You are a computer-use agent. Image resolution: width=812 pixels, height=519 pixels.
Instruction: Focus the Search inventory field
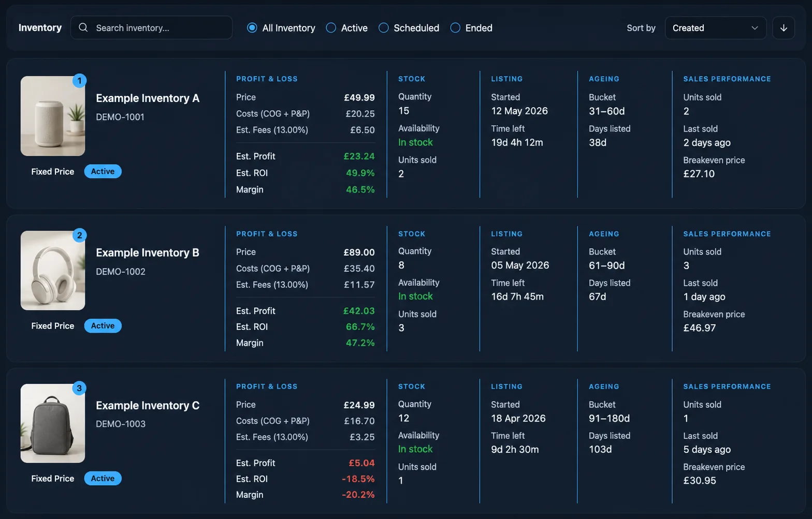(x=151, y=28)
